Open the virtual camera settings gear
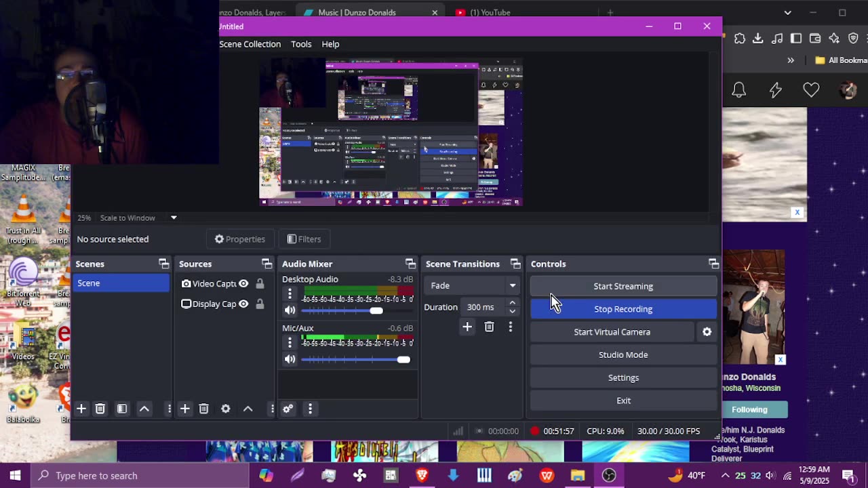 coord(707,332)
